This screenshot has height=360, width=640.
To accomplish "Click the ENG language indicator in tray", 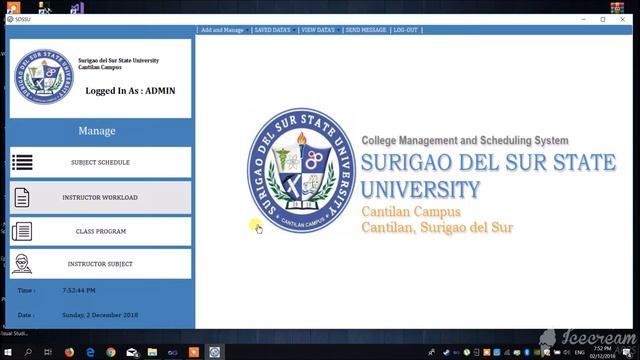I will click(x=579, y=352).
